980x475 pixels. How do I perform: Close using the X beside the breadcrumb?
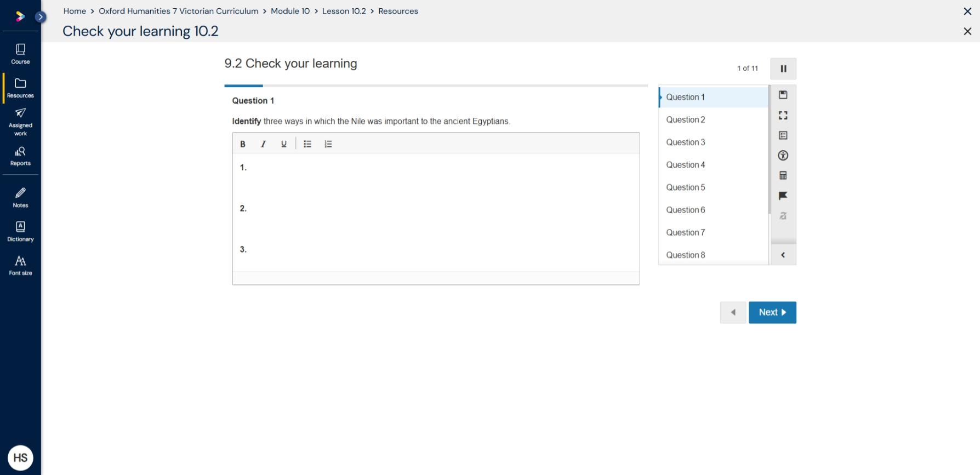point(967,11)
